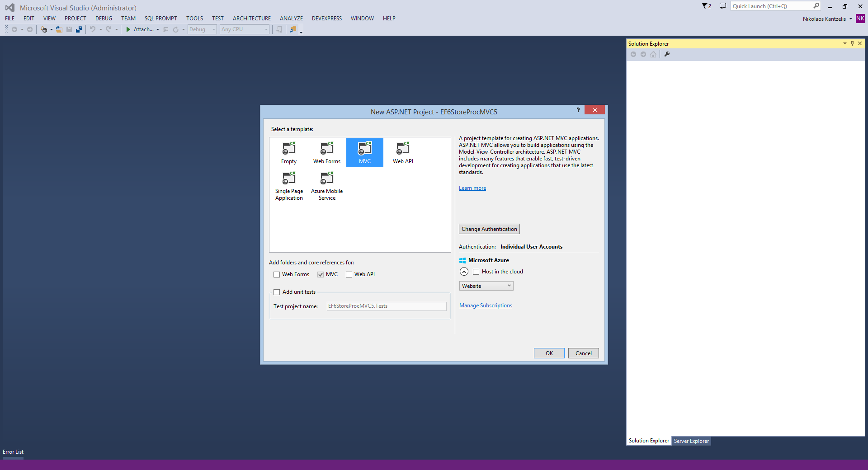This screenshot has width=868, height=470.
Task: Open the Error List tab
Action: [x=13, y=452]
